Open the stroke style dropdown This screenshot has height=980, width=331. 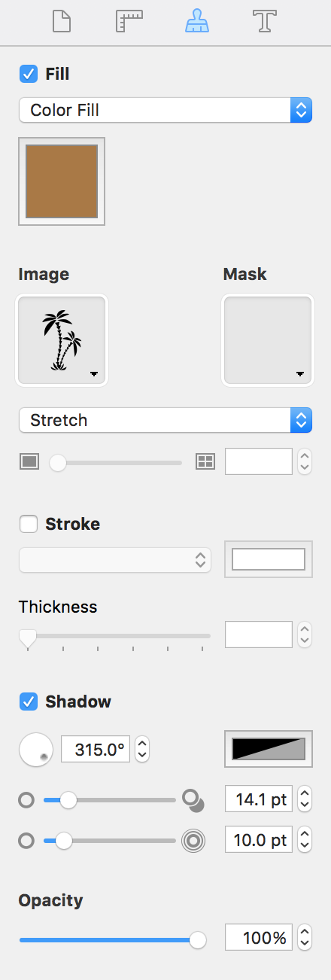coord(115,559)
